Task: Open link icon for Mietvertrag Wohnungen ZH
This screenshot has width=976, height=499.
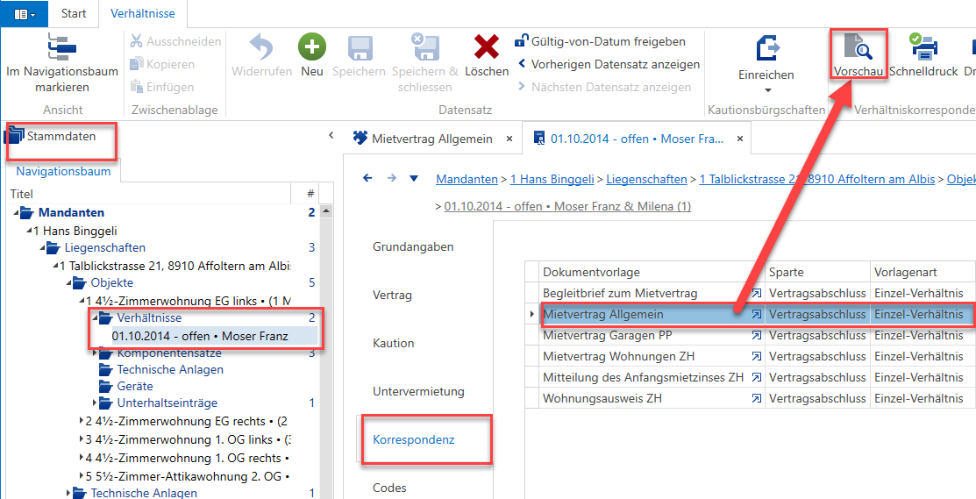Action: pyautogui.click(x=756, y=357)
